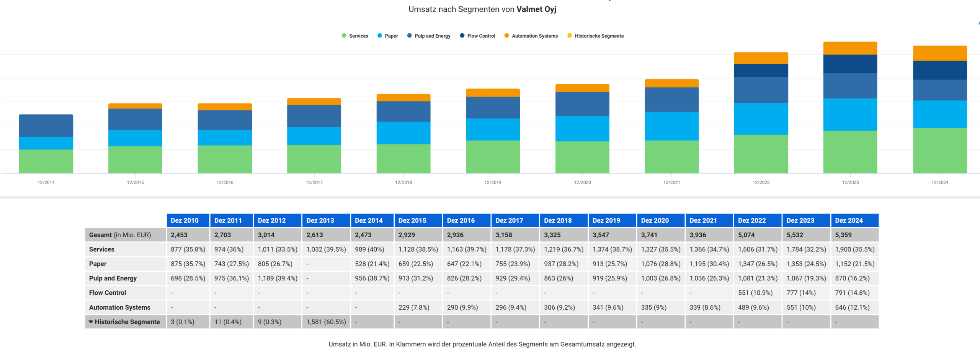
Task: Select the Dez 2024 column header
Action: pos(849,220)
